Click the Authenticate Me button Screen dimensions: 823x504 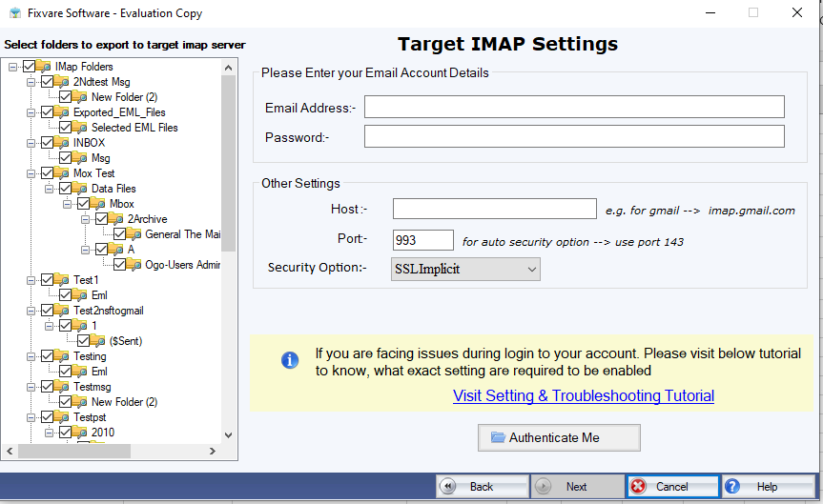click(x=559, y=437)
